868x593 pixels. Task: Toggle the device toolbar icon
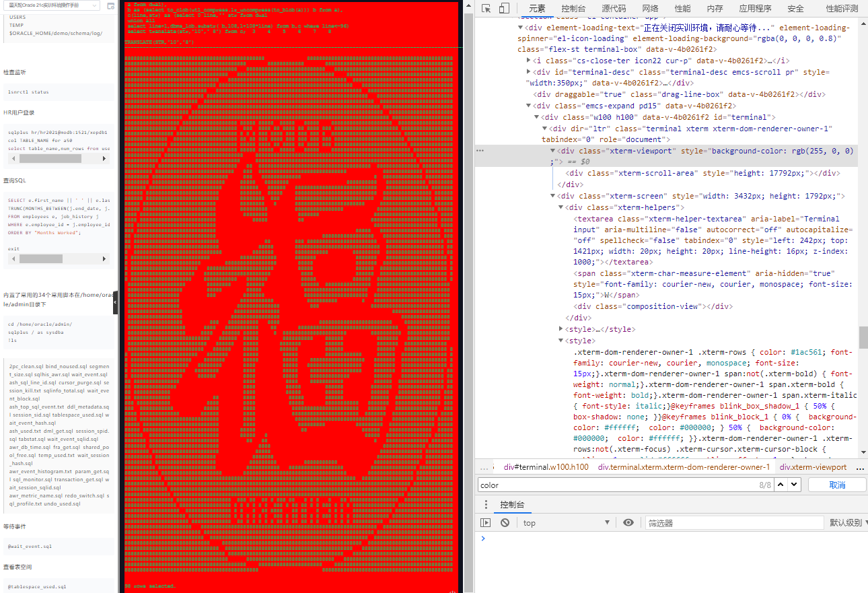504,9
